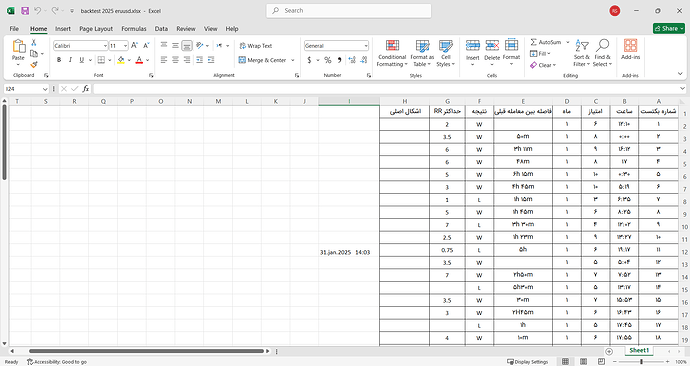This screenshot has height=366, width=690.
Task: Open the File menu
Action: (x=14, y=29)
